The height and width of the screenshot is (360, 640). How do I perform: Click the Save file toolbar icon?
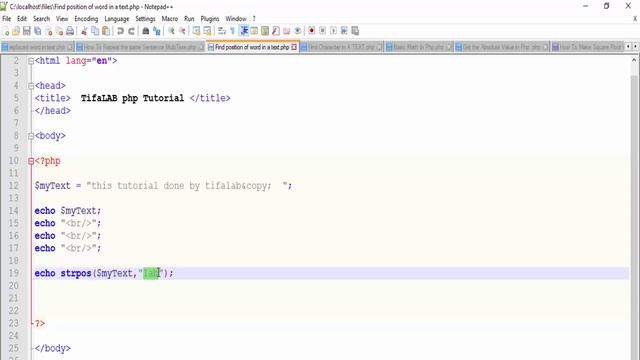click(27, 31)
